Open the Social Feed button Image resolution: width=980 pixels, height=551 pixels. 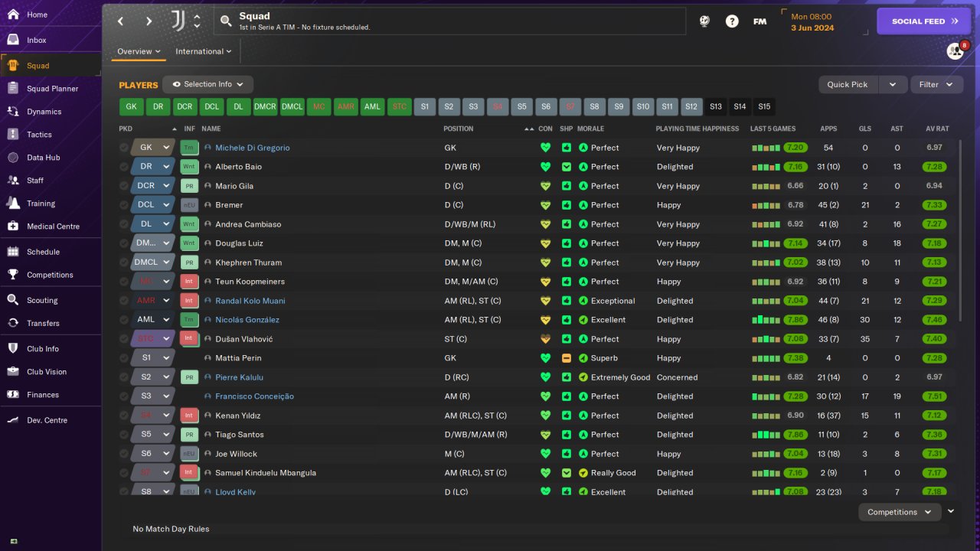click(925, 21)
